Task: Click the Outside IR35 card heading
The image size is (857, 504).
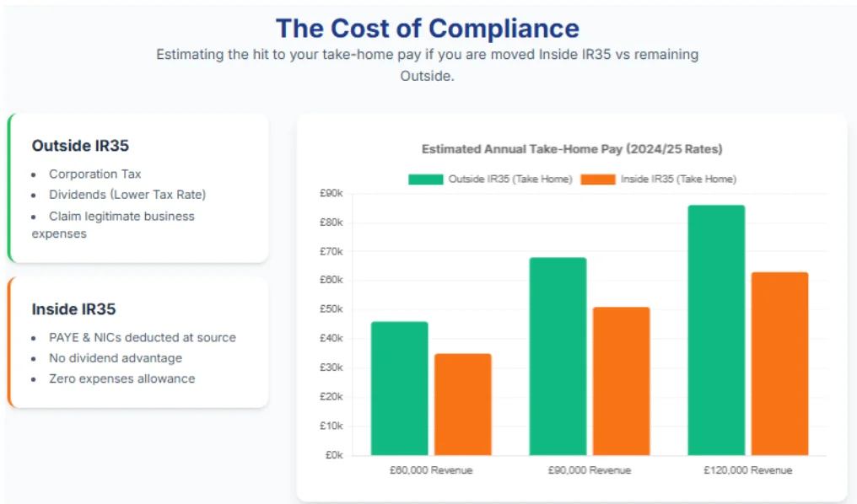Action: click(80, 146)
